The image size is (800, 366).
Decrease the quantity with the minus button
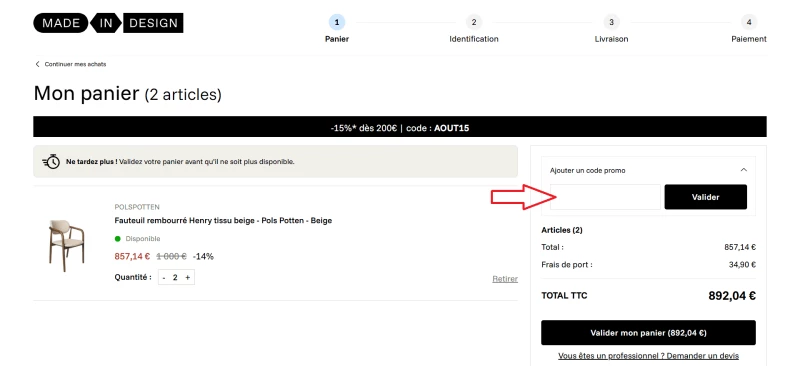[x=164, y=277]
